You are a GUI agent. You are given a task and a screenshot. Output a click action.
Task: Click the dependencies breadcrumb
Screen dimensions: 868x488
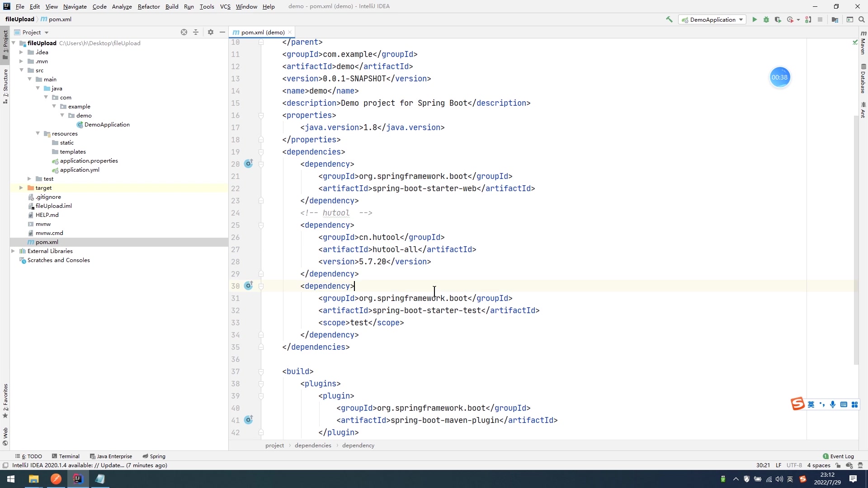tap(313, 445)
